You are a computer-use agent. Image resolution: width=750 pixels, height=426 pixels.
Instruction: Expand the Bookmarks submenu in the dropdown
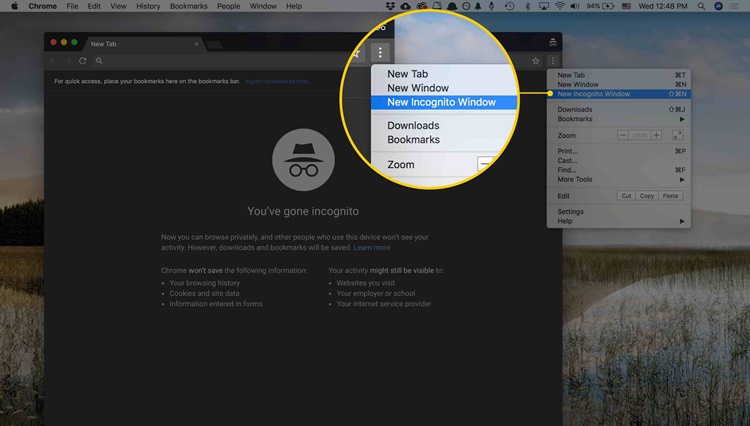pyautogui.click(x=618, y=119)
